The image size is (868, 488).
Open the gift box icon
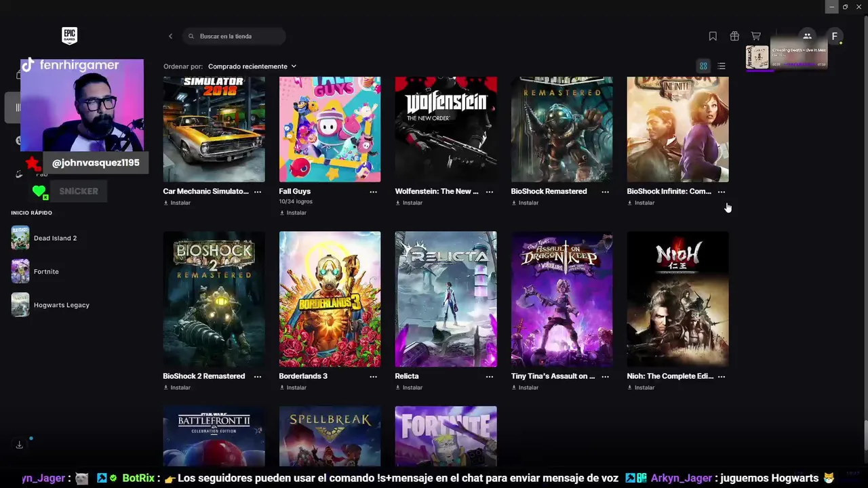coord(734,36)
